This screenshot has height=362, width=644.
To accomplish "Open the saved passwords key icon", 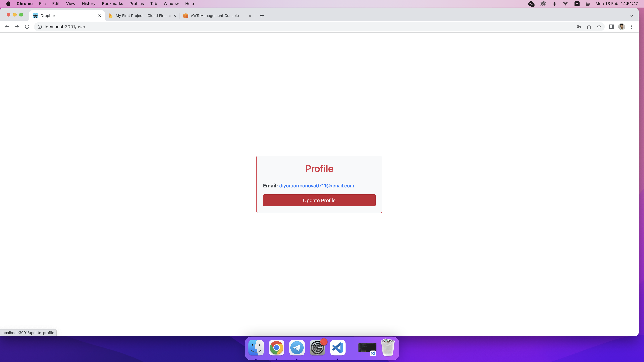I will pos(579,27).
